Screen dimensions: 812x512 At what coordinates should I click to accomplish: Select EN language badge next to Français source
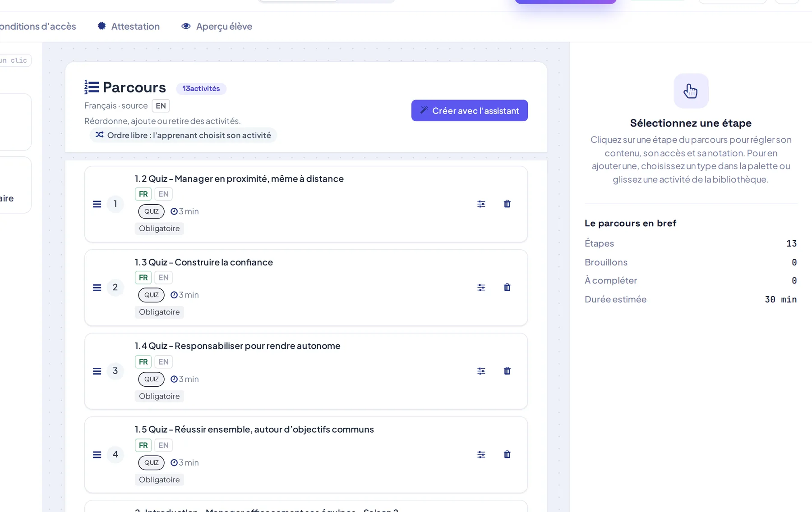pos(161,106)
